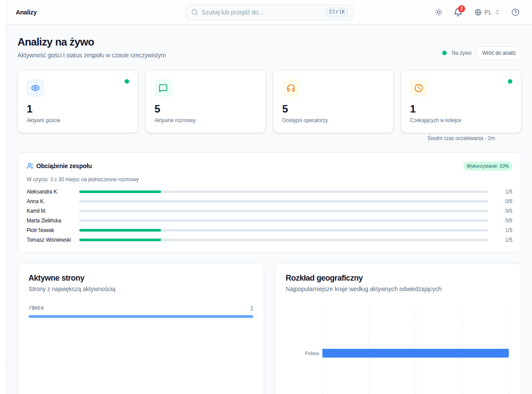This screenshot has height=394, width=532.
Task: Open the notifications bell with badge
Action: tap(458, 12)
